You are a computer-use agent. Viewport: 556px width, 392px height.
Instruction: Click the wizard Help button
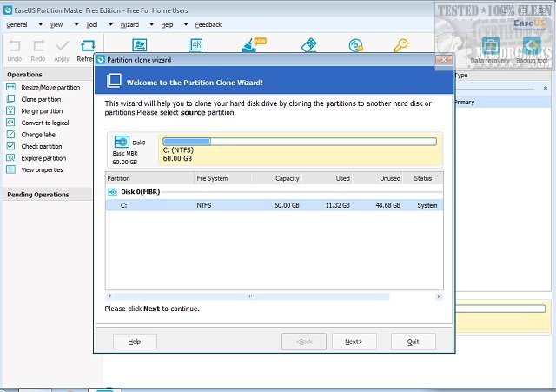tap(135, 342)
